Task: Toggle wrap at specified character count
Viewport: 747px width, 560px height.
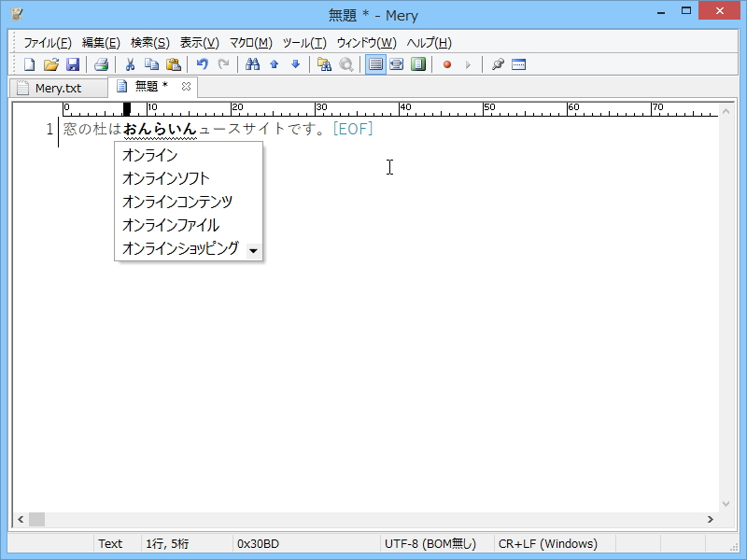Action: [x=396, y=64]
